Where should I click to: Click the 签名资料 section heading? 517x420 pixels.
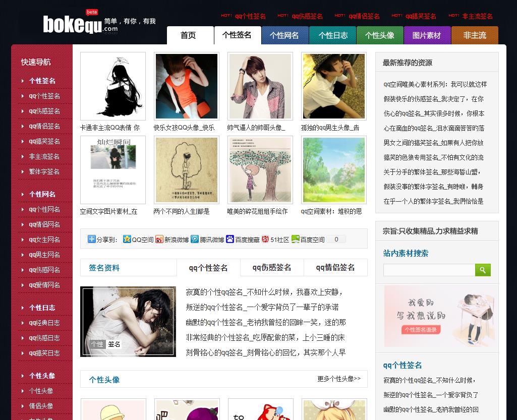pos(104,268)
